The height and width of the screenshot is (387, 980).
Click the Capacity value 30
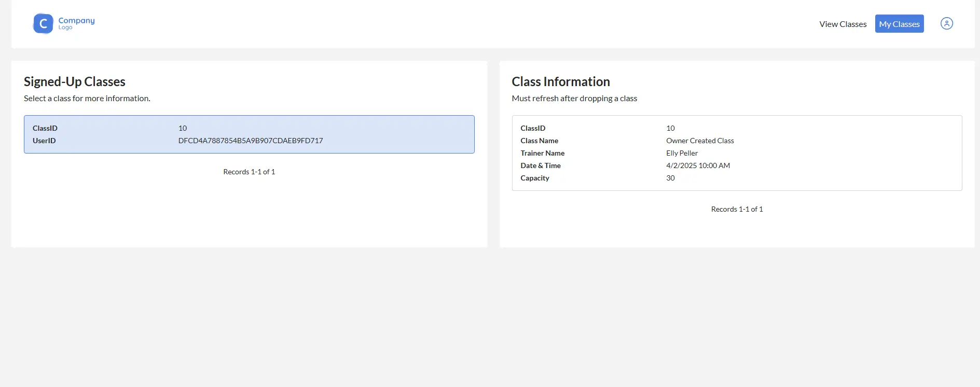coord(670,178)
